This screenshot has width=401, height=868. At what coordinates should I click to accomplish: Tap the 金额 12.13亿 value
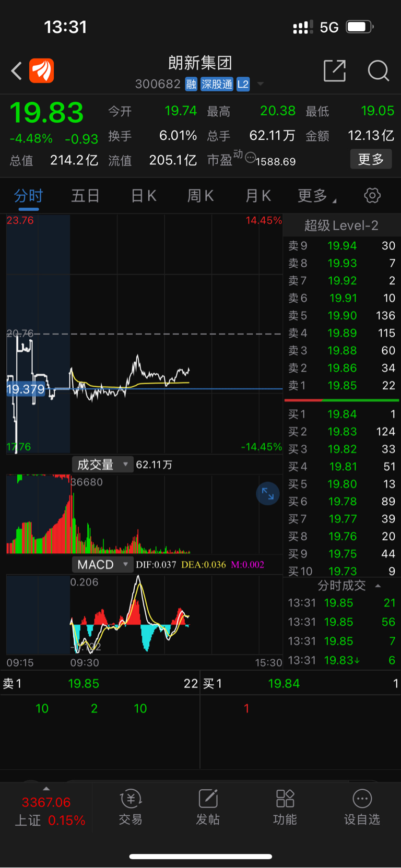coord(371,136)
